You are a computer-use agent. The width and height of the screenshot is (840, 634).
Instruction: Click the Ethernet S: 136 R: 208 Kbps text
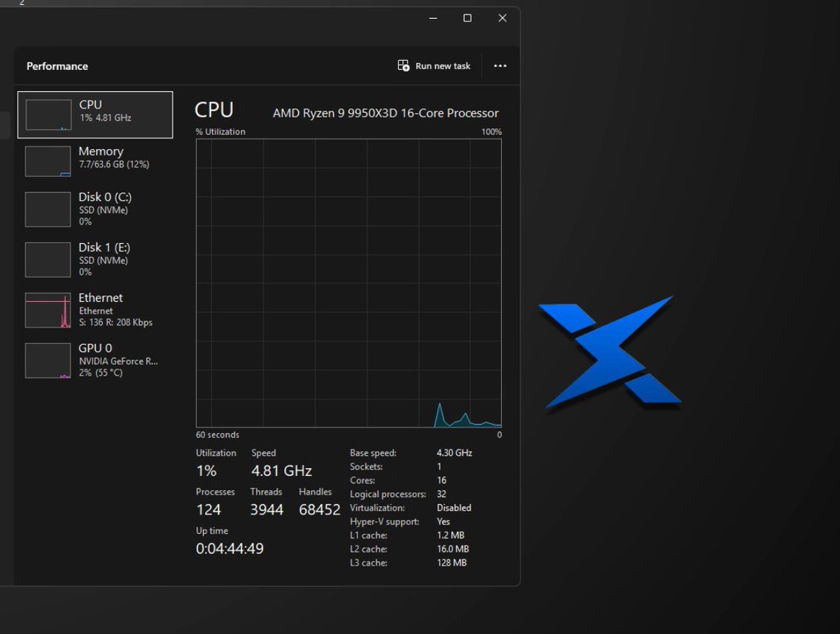(x=115, y=323)
